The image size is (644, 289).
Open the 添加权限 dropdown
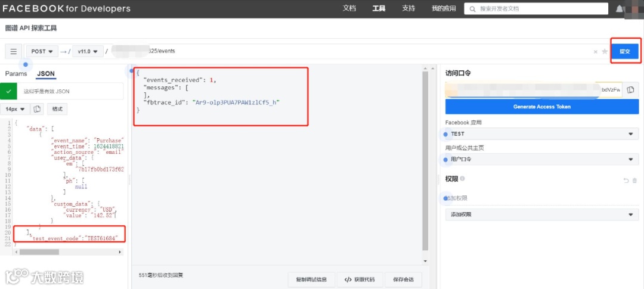point(541,215)
